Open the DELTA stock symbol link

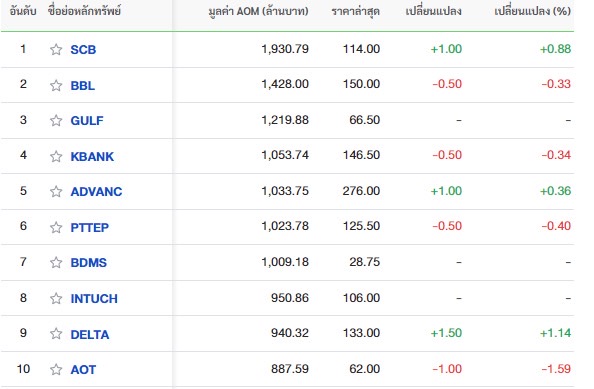[x=90, y=334]
